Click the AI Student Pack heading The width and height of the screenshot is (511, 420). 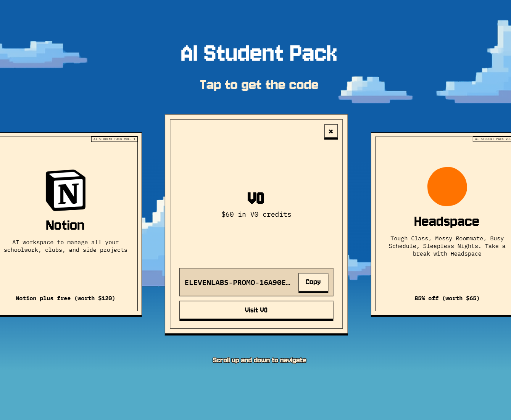click(x=259, y=53)
